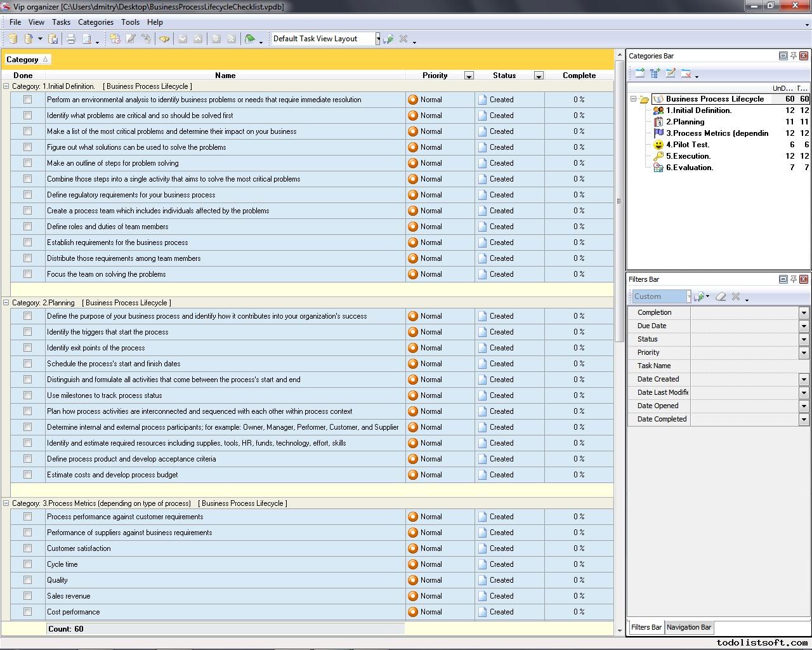Sort by the Name column header
812x650 pixels.
(225, 75)
